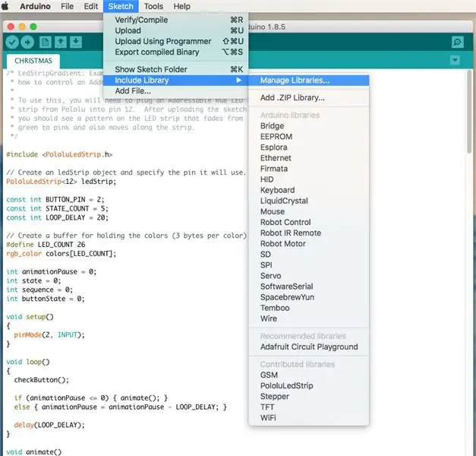Screen dimensions: 476x456
Task: Include the TFT library
Action: 308,407
